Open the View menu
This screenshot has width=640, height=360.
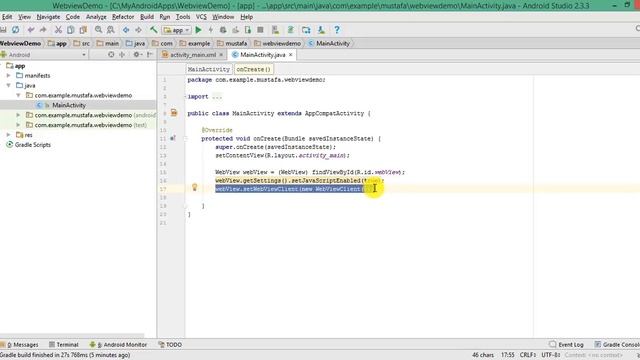click(24, 17)
